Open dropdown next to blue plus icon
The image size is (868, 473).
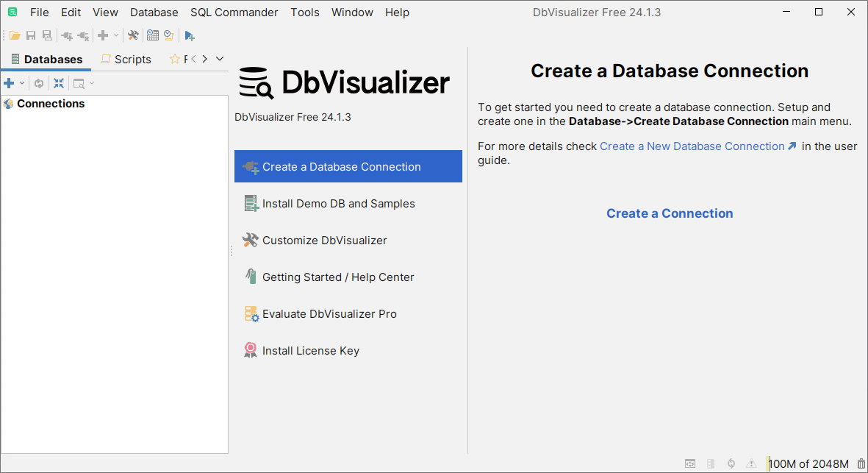pyautogui.click(x=22, y=83)
